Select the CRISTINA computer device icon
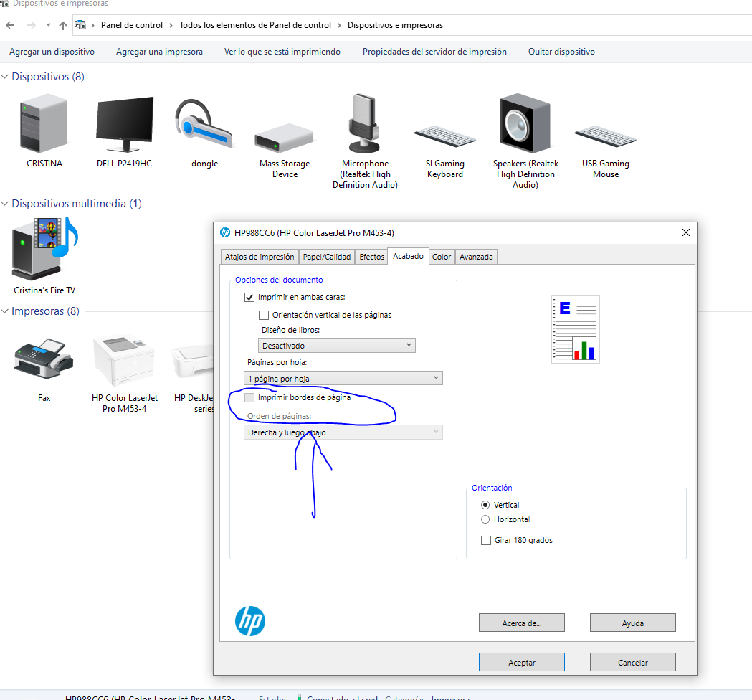The image size is (752, 700). tap(44, 123)
